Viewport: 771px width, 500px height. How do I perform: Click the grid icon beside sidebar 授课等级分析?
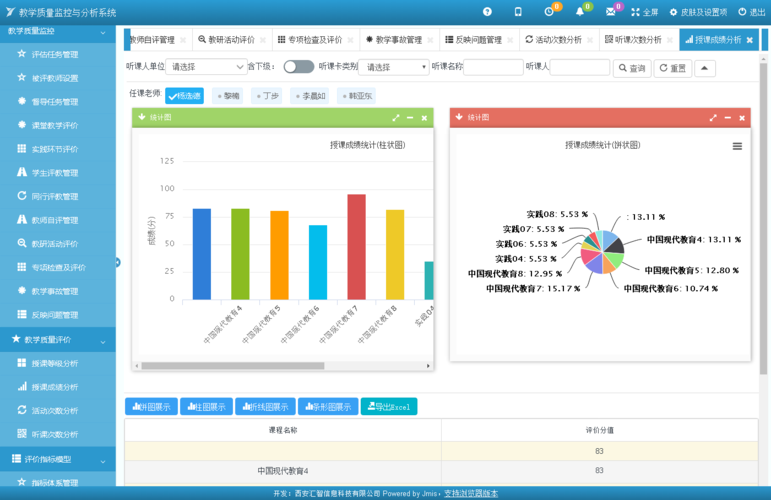click(22, 363)
